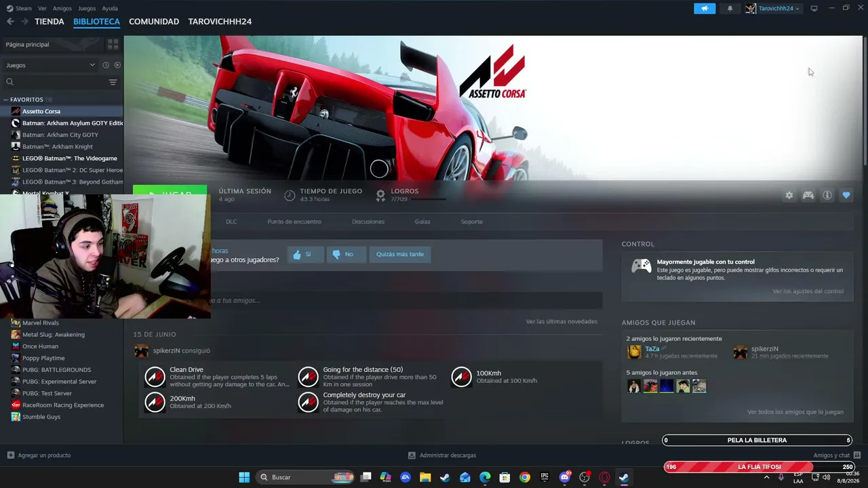Go forward with the right arrow
The width and height of the screenshot is (868, 488).
tap(24, 22)
